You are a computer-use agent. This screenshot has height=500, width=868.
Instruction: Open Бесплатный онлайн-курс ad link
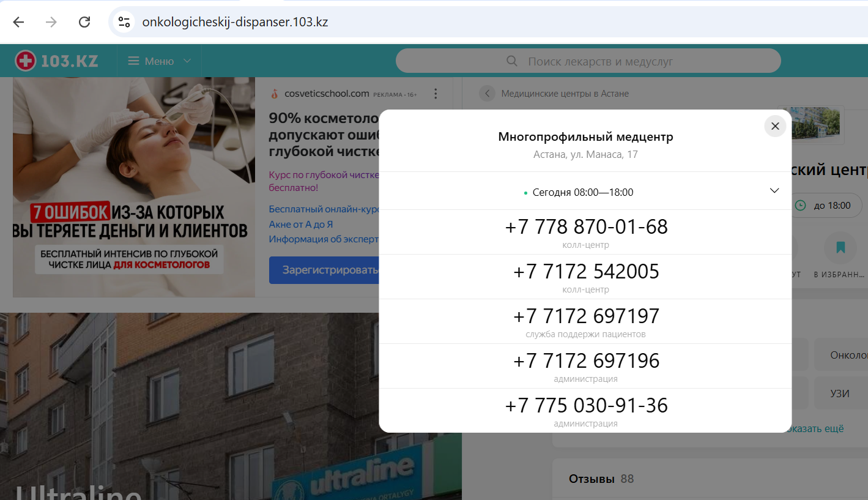tap(324, 209)
